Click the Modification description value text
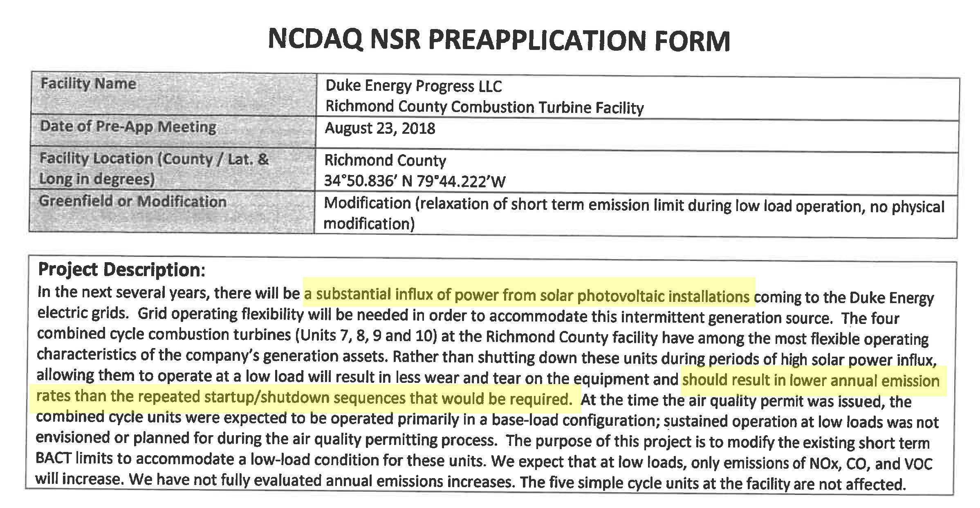Screen dimensions: 980x508 tap(634, 205)
